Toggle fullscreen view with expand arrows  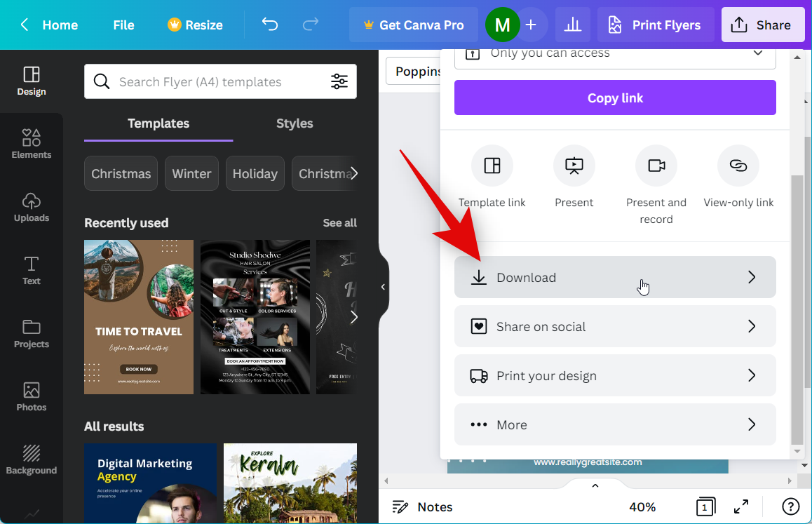point(740,506)
